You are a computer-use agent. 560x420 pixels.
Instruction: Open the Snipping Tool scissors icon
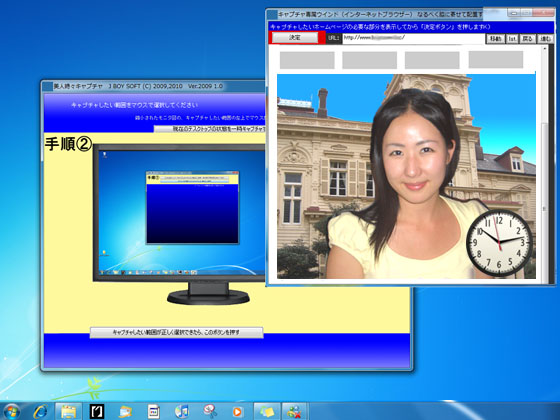(x=210, y=411)
